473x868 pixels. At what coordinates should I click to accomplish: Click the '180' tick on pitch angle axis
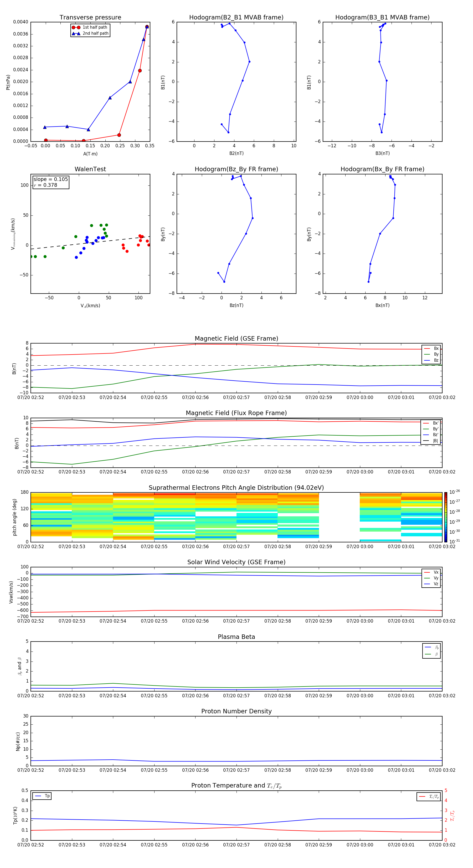(25, 492)
